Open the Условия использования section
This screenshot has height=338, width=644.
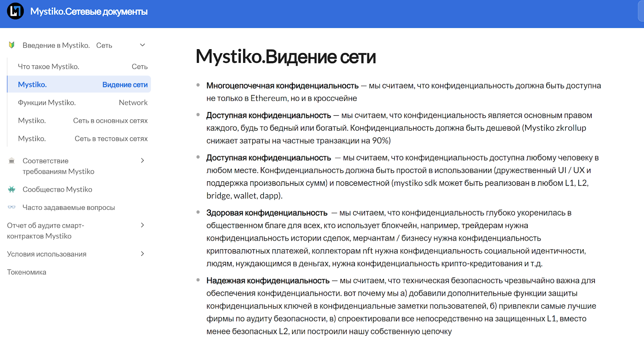click(x=47, y=254)
